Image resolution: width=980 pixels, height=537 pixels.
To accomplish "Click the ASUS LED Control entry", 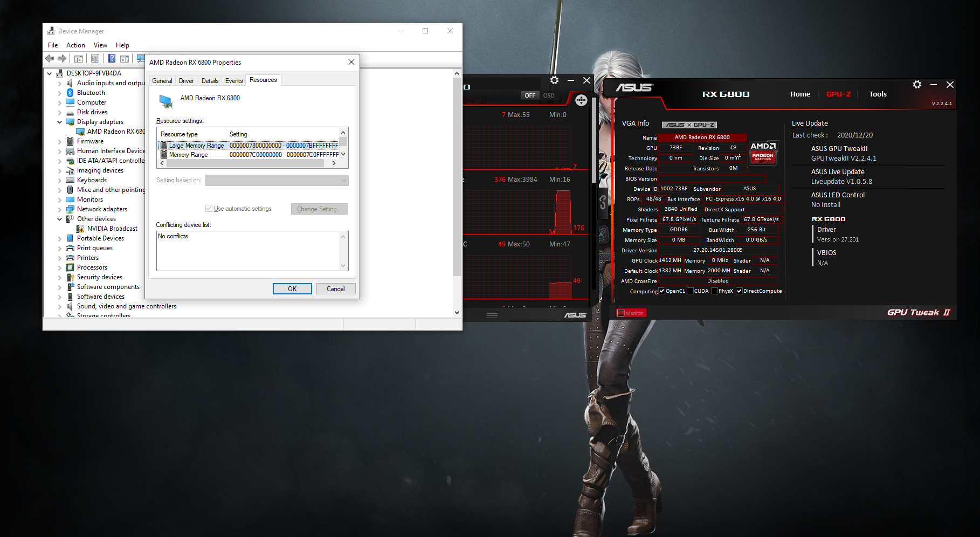I will pyautogui.click(x=838, y=195).
